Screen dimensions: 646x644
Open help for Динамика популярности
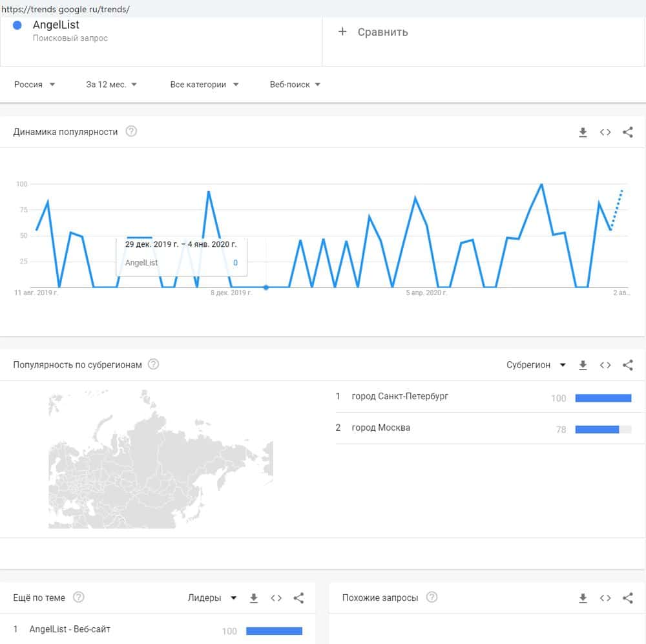pyautogui.click(x=131, y=131)
